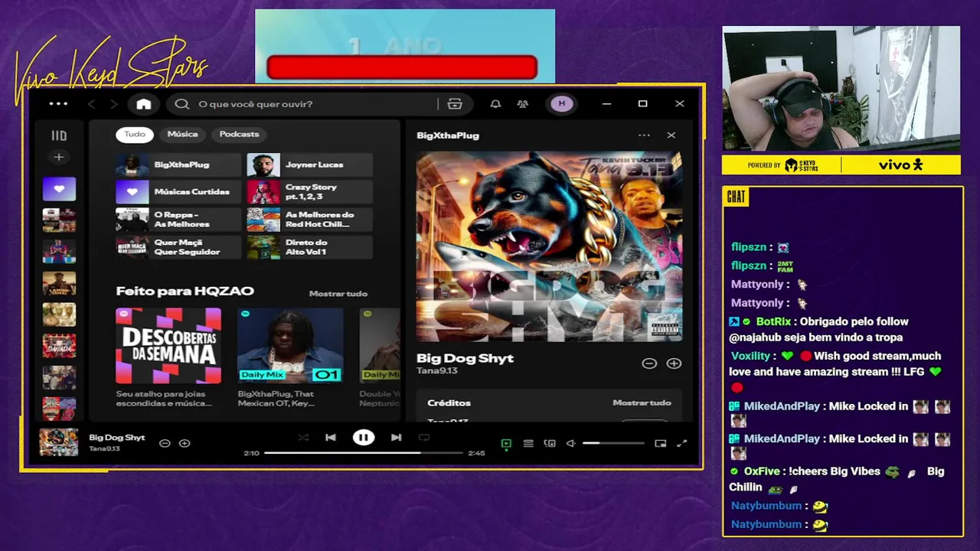980x551 pixels.
Task: Toggle shuffle playback
Action: tap(303, 438)
